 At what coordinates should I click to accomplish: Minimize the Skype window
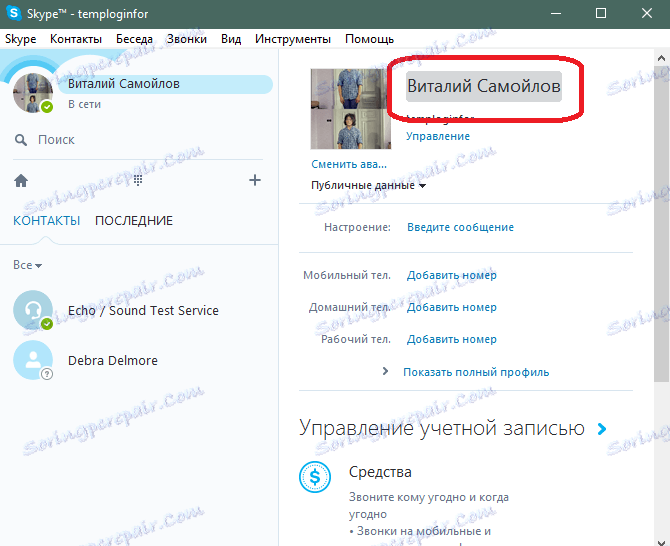point(556,13)
